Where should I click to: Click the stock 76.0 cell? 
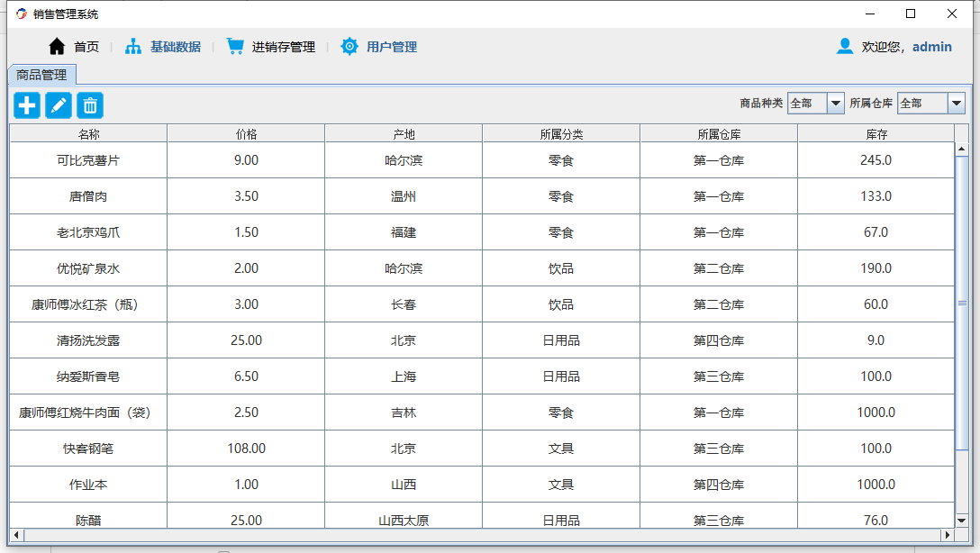click(x=876, y=516)
